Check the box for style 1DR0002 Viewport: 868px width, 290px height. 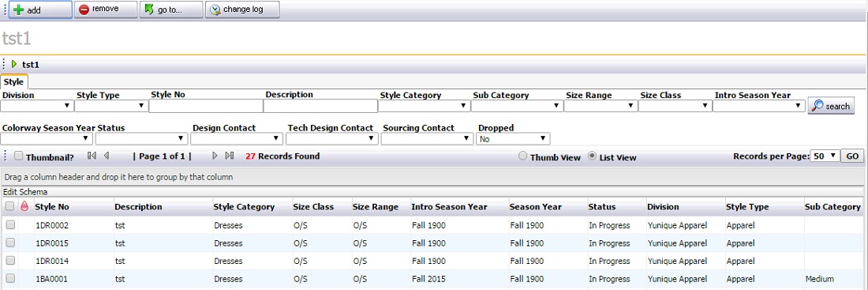pyautogui.click(x=10, y=225)
